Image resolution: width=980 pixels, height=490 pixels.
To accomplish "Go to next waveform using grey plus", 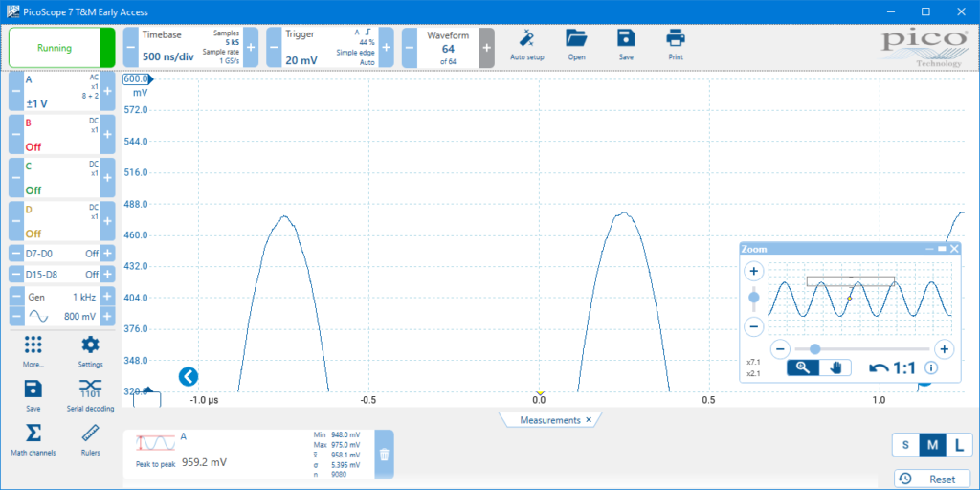I will point(487,48).
